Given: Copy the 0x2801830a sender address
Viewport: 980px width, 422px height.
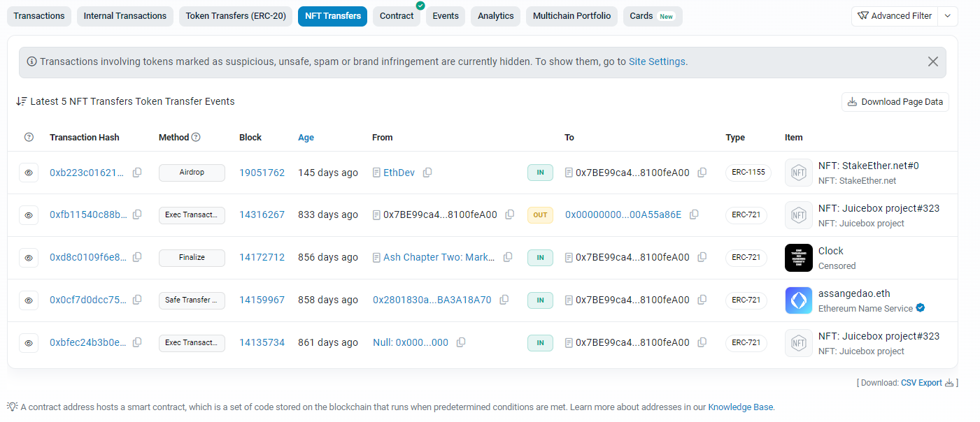Looking at the screenshot, I should [504, 300].
